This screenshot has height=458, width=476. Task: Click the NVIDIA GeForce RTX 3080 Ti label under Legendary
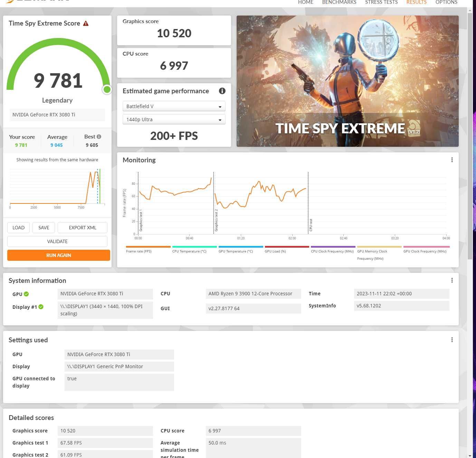tap(57, 115)
